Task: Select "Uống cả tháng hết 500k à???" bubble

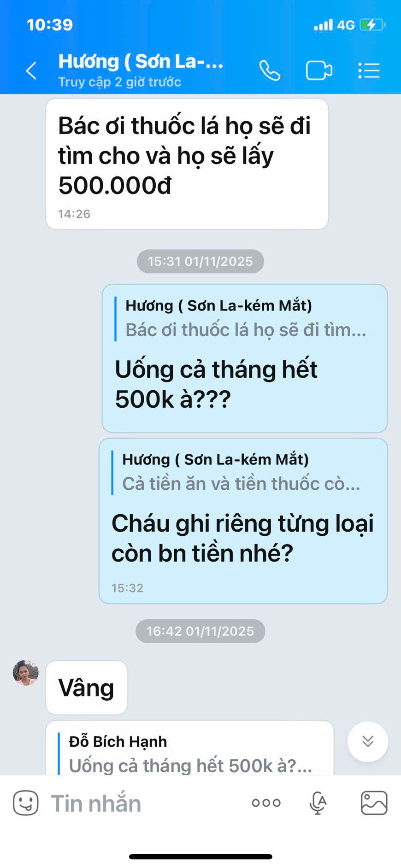Action: [245, 358]
